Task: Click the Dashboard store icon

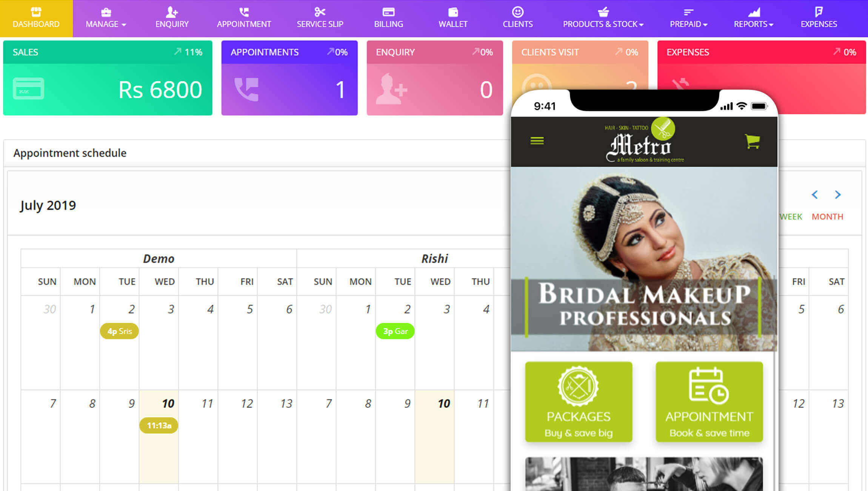Action: pyautogui.click(x=36, y=12)
